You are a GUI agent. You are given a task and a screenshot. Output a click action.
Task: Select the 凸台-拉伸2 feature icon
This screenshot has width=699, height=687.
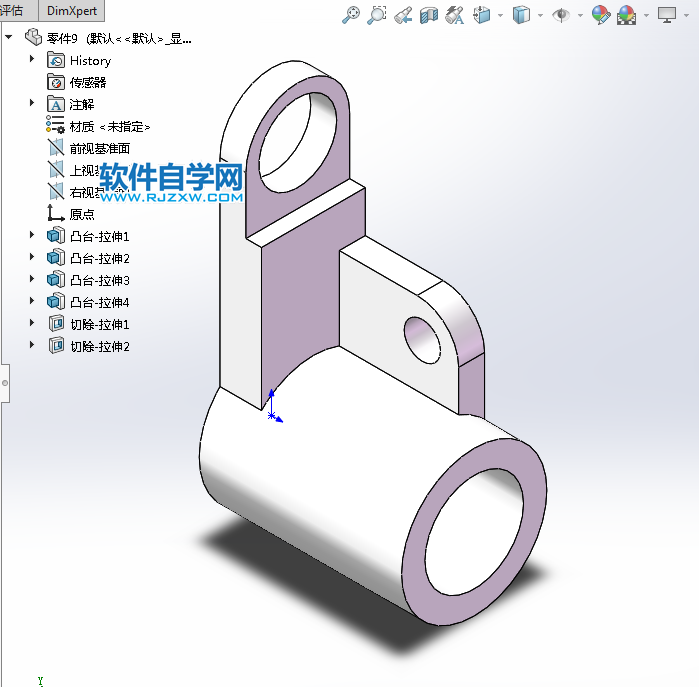[x=56, y=257]
